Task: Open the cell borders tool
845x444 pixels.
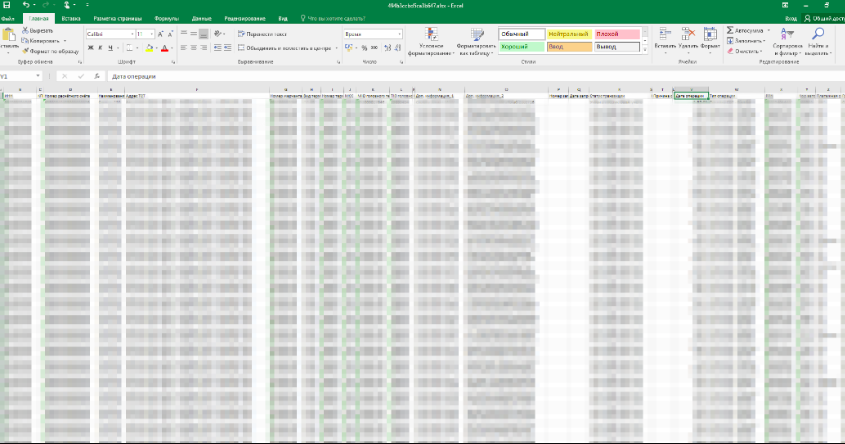Action: pos(129,48)
